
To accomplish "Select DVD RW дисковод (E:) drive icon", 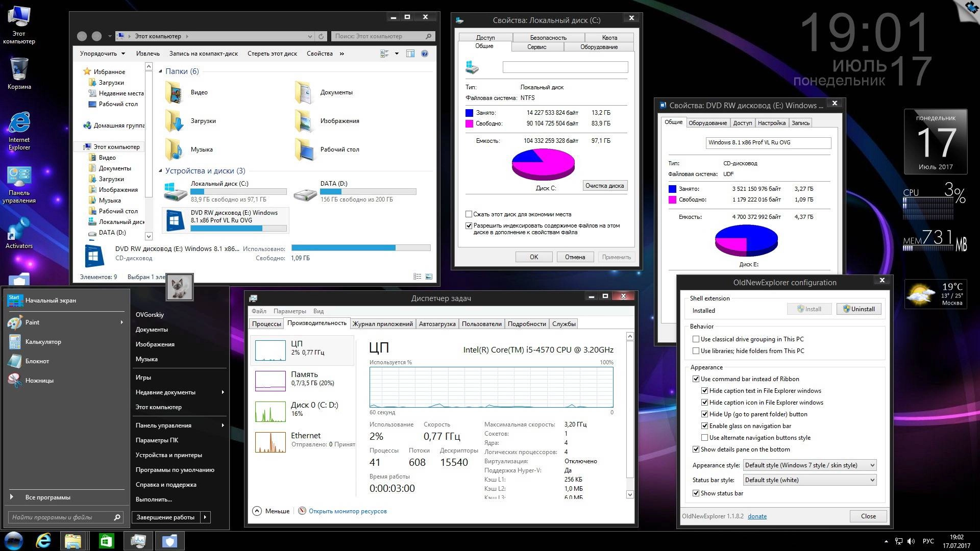I will pyautogui.click(x=176, y=220).
